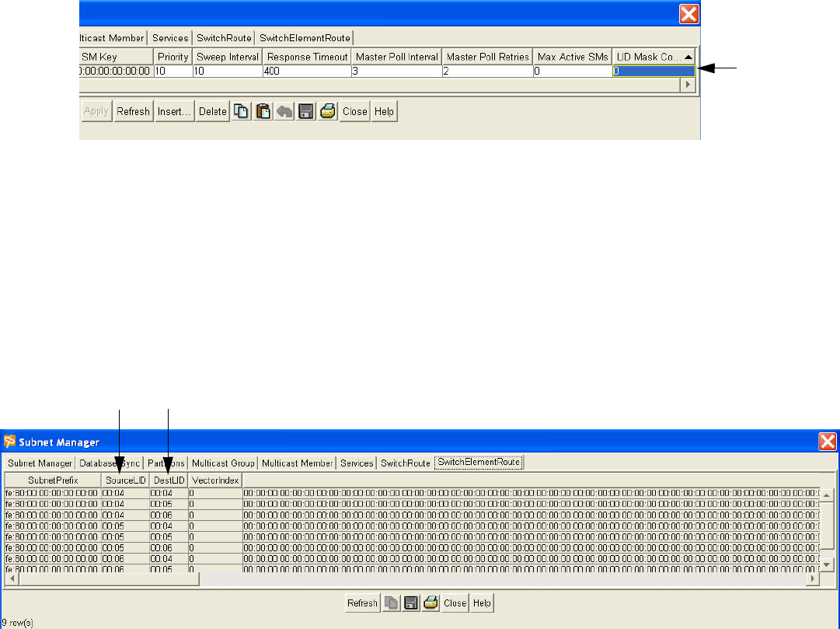Click the copy icon in upper toolbar
Viewport: 840px width, 629px height.
[x=242, y=111]
